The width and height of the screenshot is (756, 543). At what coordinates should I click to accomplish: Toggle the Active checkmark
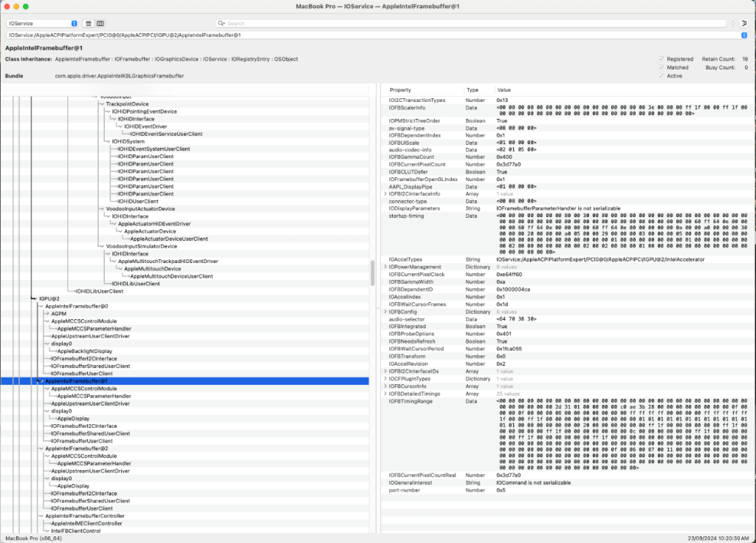pyautogui.click(x=661, y=76)
